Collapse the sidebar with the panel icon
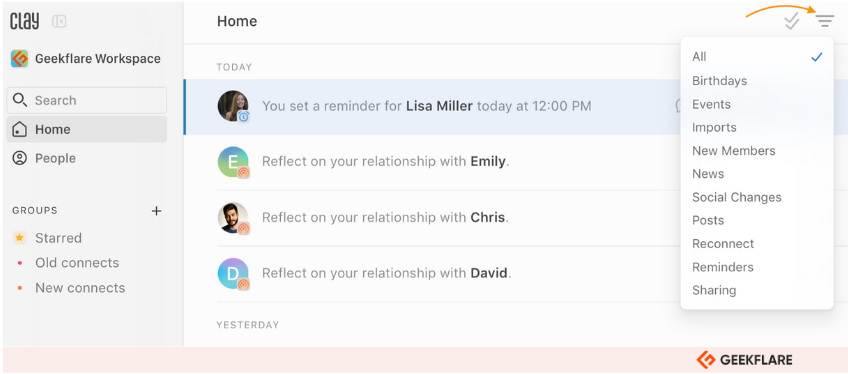The image size is (848, 374). tap(59, 22)
